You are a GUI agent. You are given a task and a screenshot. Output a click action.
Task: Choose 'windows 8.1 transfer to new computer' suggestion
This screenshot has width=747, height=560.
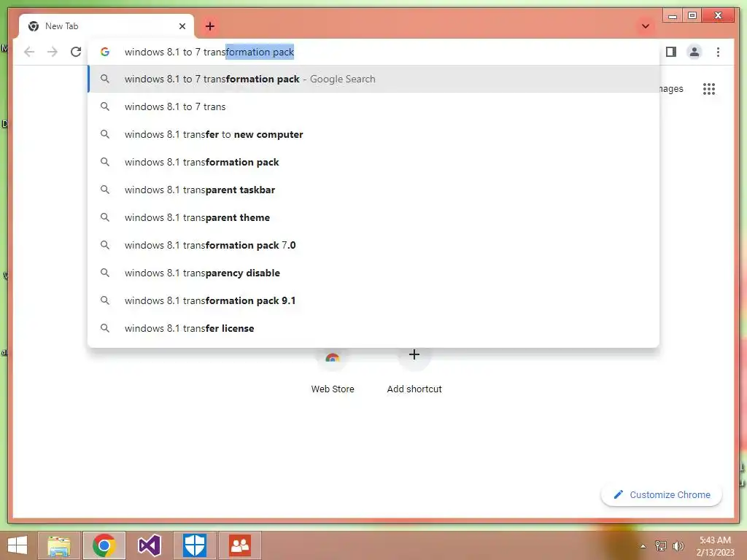(x=373, y=134)
